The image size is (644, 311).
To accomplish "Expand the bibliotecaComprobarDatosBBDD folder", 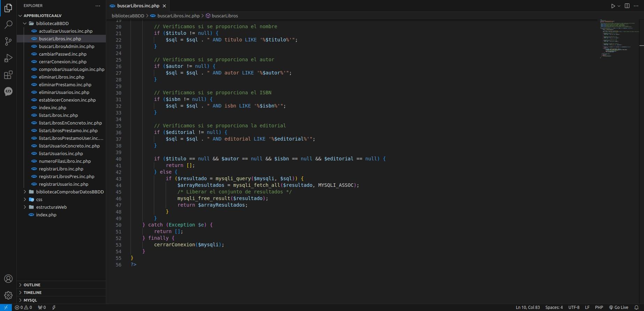I will click(61, 192).
